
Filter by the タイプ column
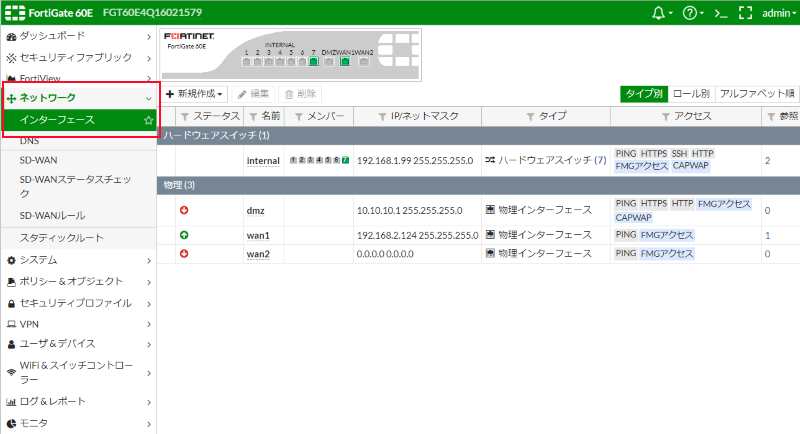pyautogui.click(x=531, y=117)
